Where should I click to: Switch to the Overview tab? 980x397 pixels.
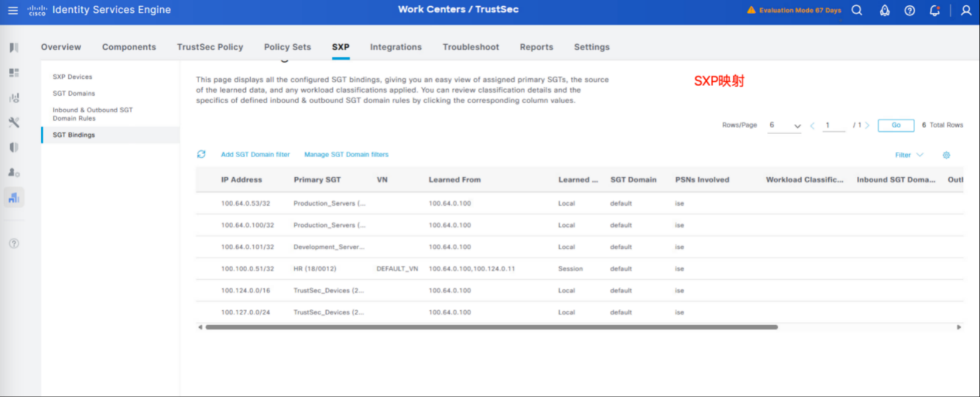tap(61, 47)
